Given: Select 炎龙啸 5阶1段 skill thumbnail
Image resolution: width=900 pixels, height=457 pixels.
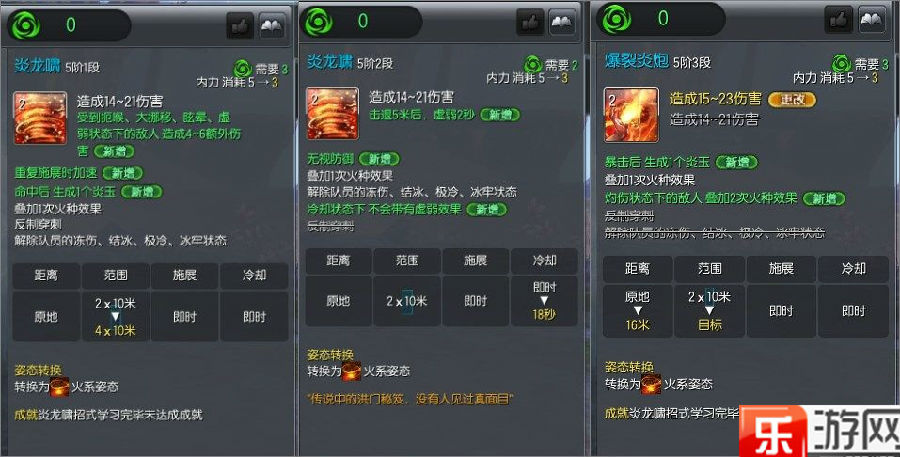Looking at the screenshot, I should 40,118.
